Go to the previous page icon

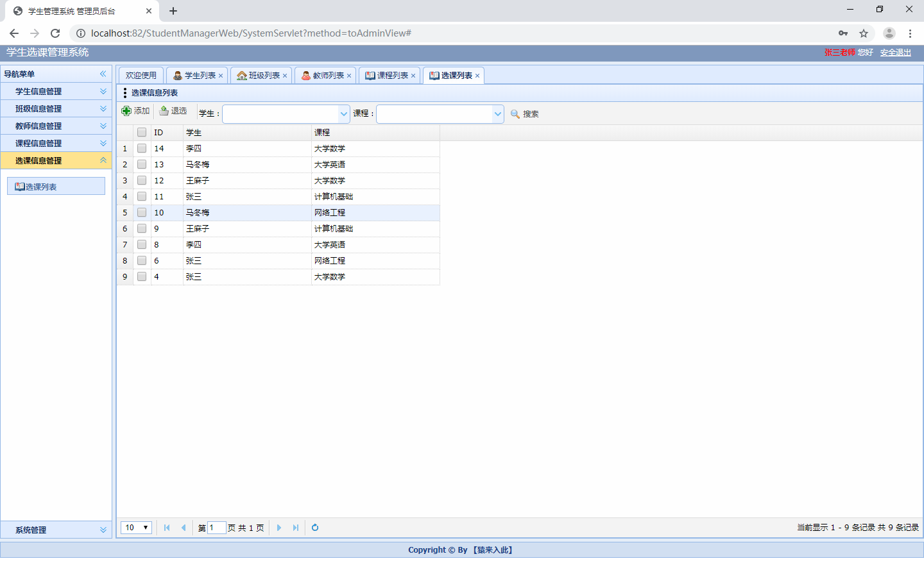pyautogui.click(x=184, y=528)
